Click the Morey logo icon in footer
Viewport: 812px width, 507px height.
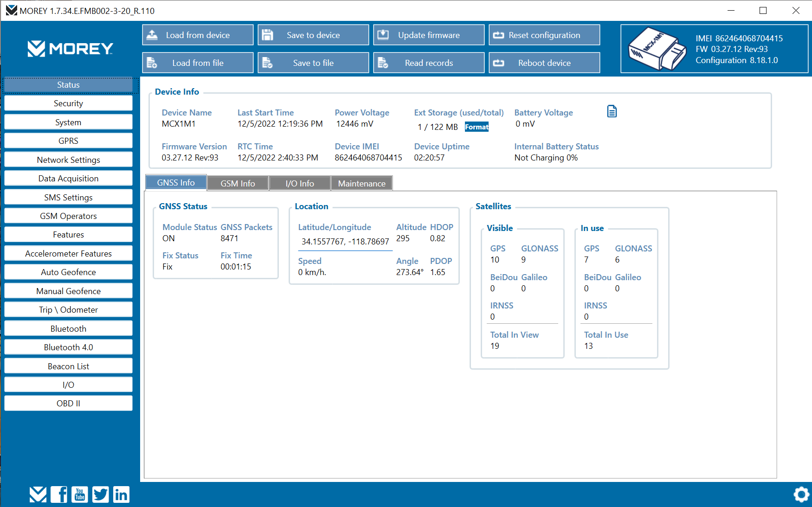[38, 494]
